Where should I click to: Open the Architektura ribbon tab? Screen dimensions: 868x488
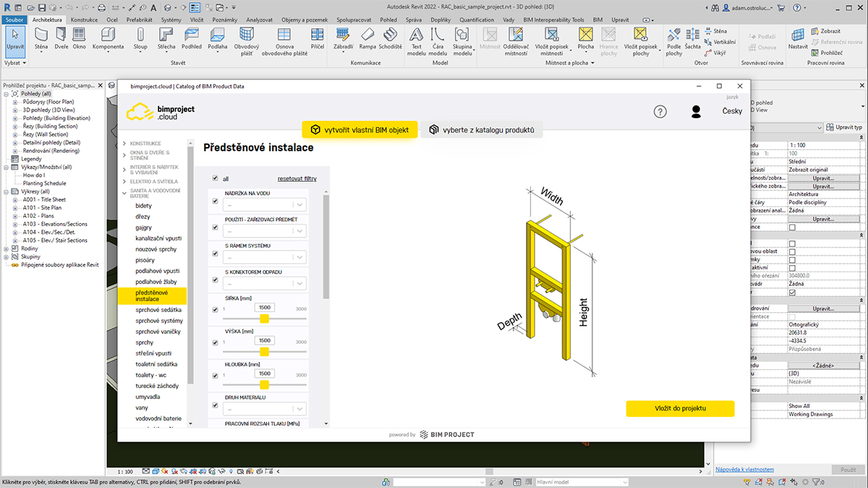click(x=48, y=20)
